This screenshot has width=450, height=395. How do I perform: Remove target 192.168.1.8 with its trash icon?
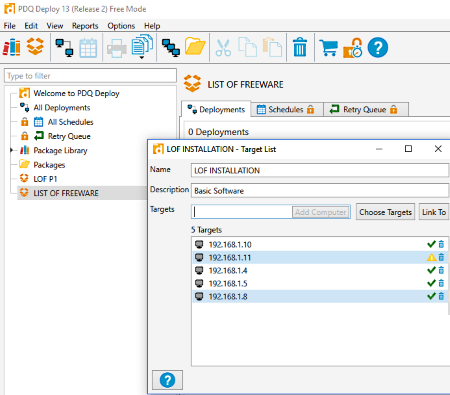click(x=441, y=296)
